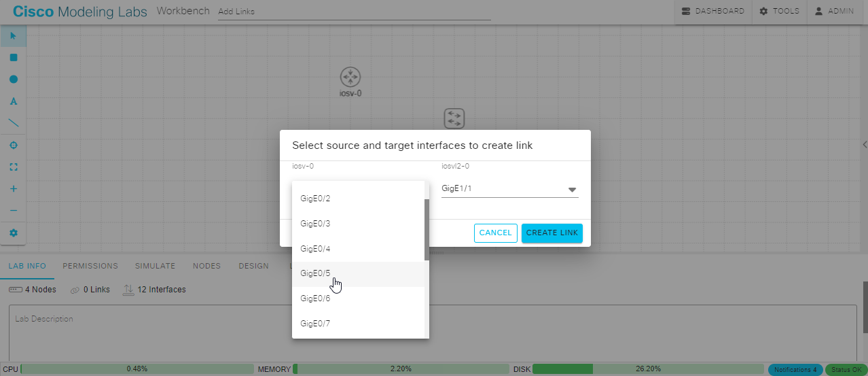The height and width of the screenshot is (376, 868).
Task: Click the lab title field
Action: coord(354,12)
